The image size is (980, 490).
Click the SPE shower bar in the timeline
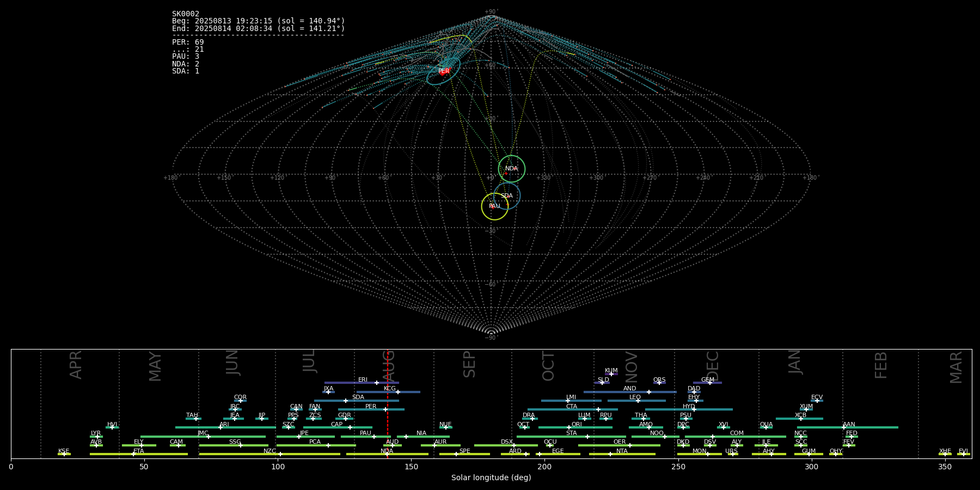click(464, 454)
